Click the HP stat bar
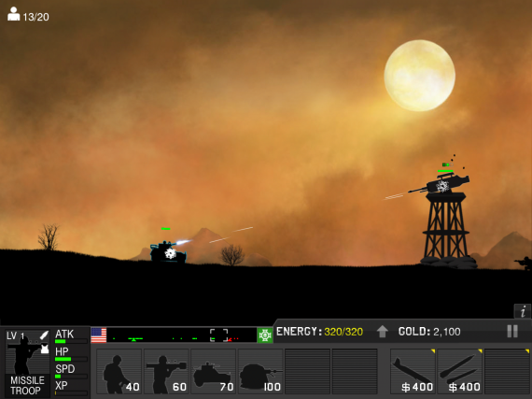 [x=71, y=359]
